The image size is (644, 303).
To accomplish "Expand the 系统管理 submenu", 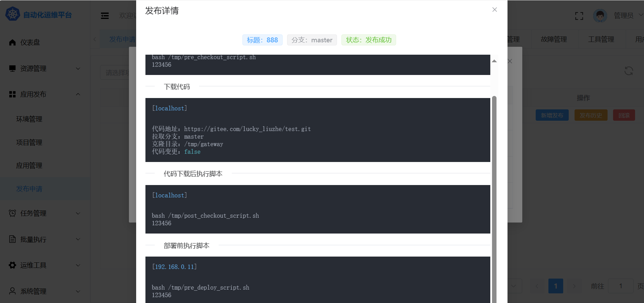I will point(78,291).
